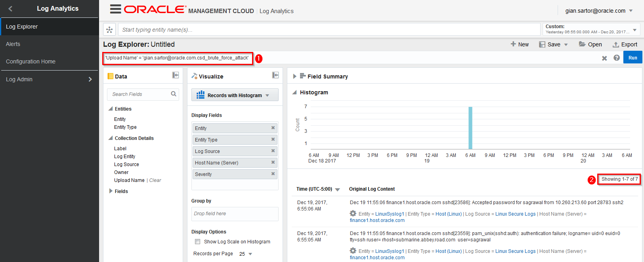This screenshot has height=262, width=644.
Task: Open finance1.host.oracle.com link in second record
Action: pyautogui.click(x=377, y=257)
